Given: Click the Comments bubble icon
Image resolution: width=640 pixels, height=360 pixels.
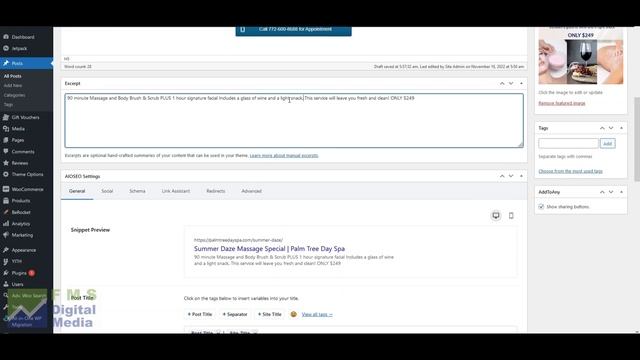Looking at the screenshot, I should [6, 152].
